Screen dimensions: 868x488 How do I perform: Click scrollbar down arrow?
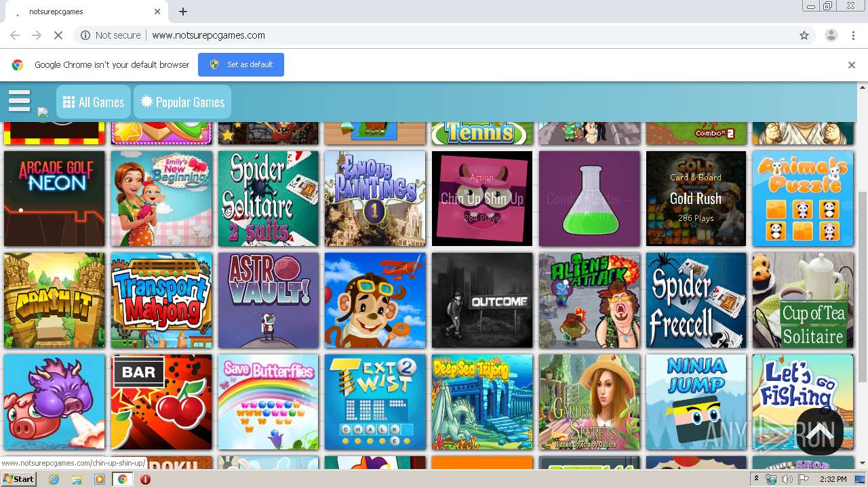coord(863,463)
